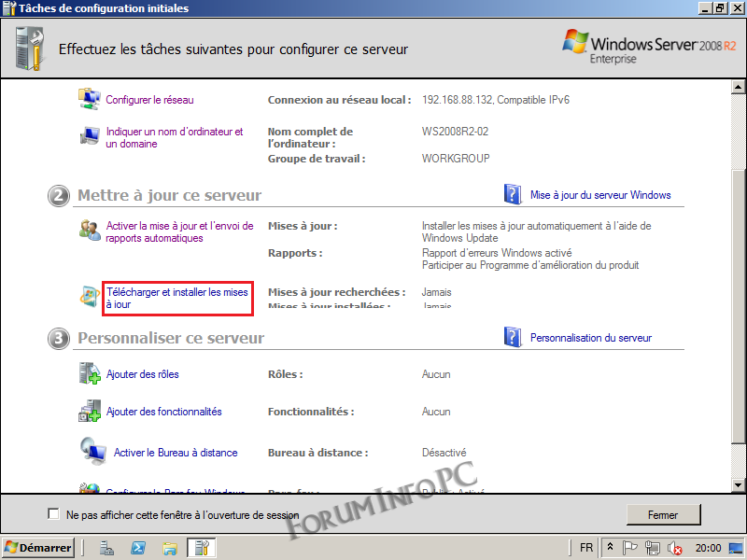The width and height of the screenshot is (747, 560).
Task: Click the Windows Update icon beside Télécharger
Action: click(89, 297)
